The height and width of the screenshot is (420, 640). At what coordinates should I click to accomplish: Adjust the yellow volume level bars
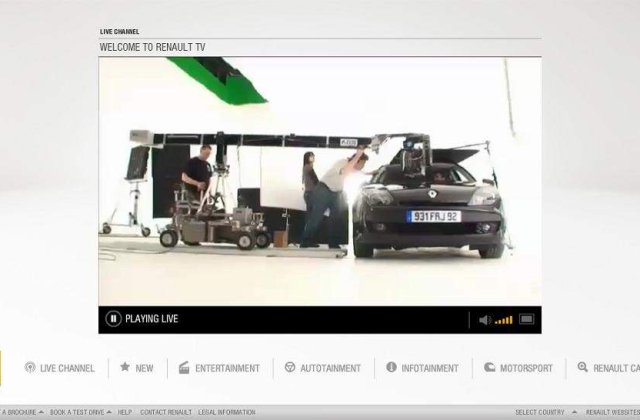click(504, 320)
